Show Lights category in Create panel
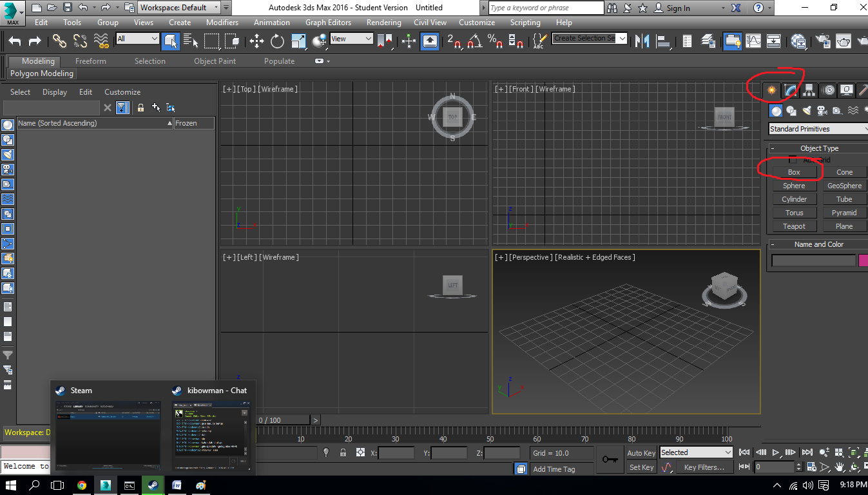This screenshot has height=495, width=868. point(807,111)
